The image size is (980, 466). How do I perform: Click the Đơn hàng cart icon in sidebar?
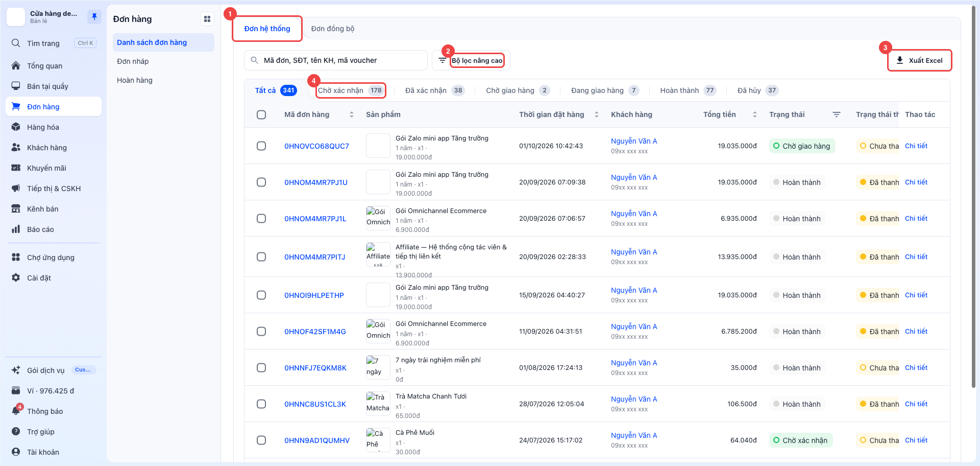16,107
